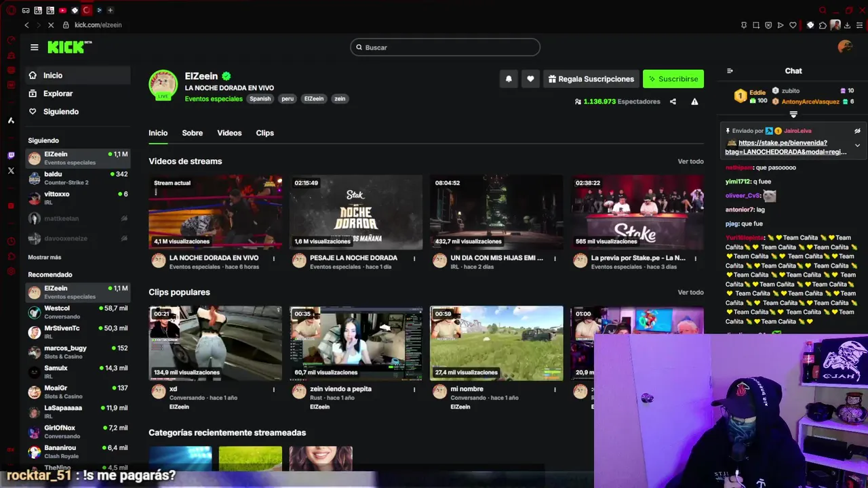This screenshot has height=488, width=868.
Task: Open options menu for clip 'mi nombre'
Action: point(555,389)
